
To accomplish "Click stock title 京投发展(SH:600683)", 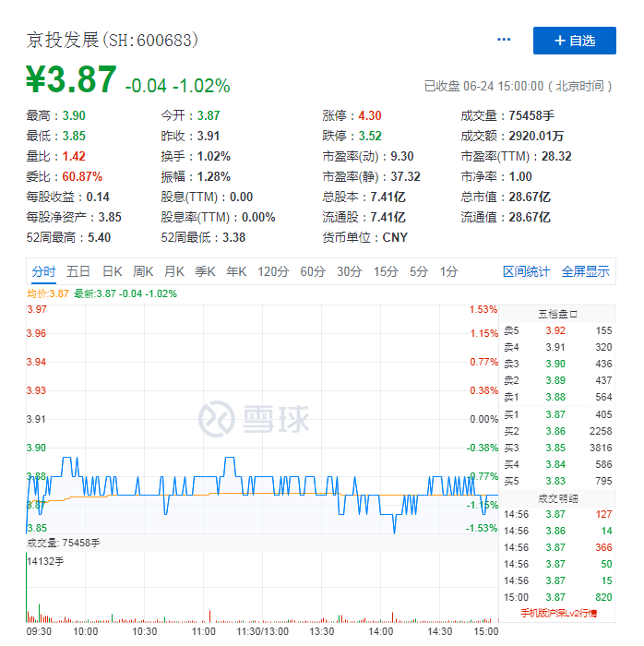I will click(x=113, y=41).
